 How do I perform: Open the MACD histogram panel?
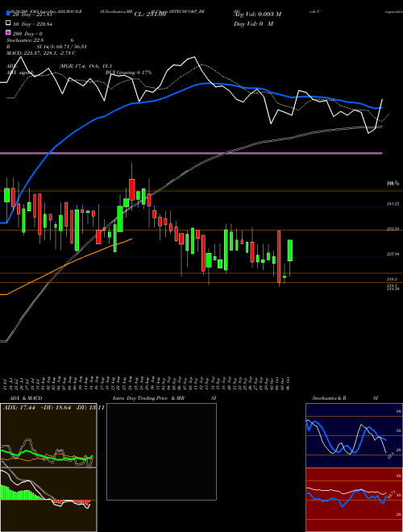[48, 500]
